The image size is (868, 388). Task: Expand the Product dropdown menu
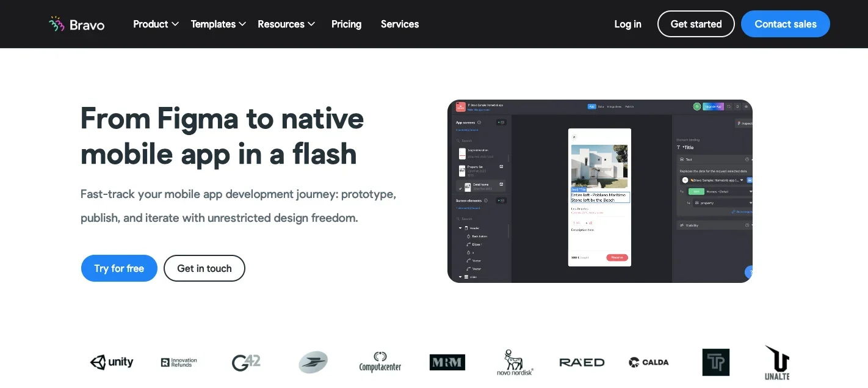coord(156,24)
